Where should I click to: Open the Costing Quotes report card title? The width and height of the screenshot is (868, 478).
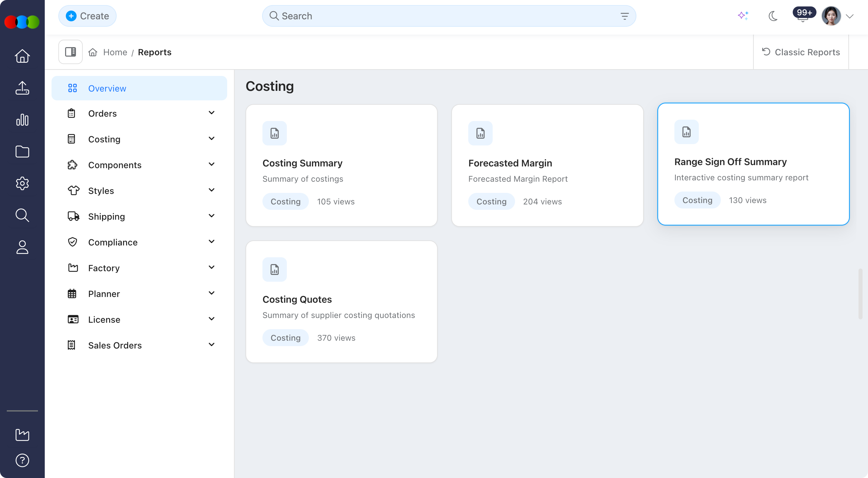coord(297,300)
